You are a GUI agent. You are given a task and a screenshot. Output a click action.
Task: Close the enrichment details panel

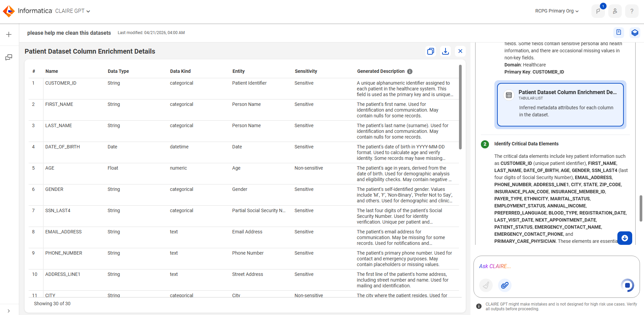[460, 51]
